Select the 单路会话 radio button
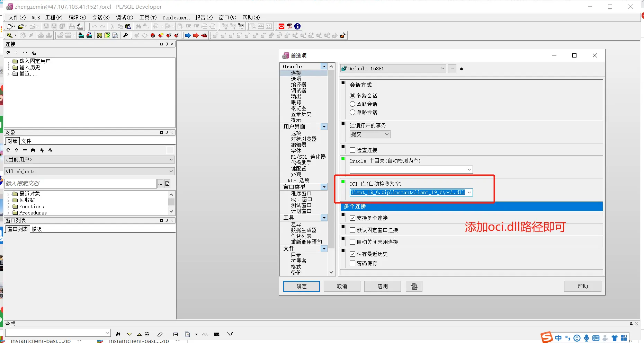644x343 pixels. click(352, 112)
